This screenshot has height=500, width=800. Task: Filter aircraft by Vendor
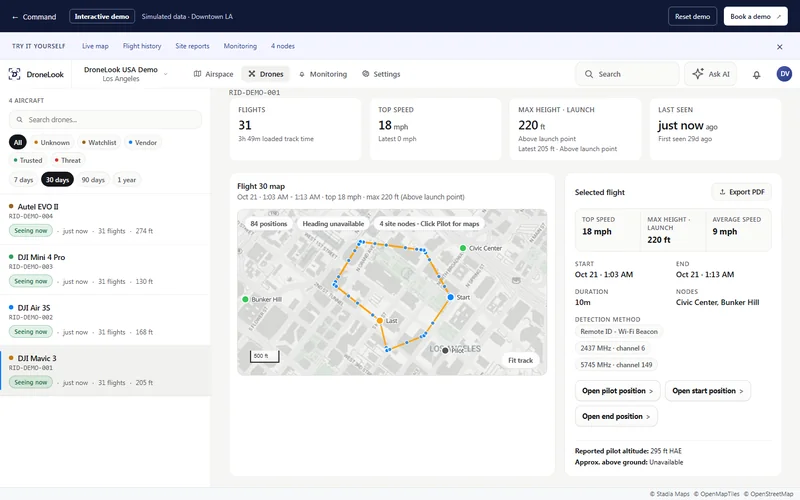point(142,142)
